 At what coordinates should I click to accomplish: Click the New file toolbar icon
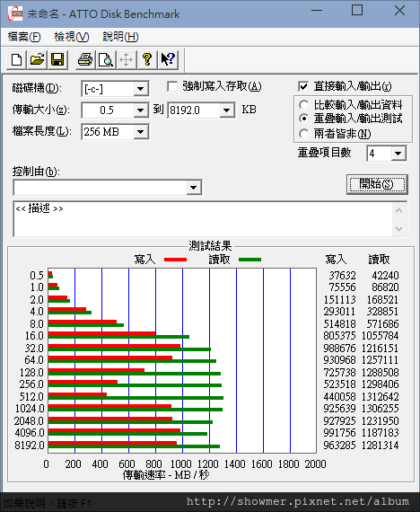[17, 60]
